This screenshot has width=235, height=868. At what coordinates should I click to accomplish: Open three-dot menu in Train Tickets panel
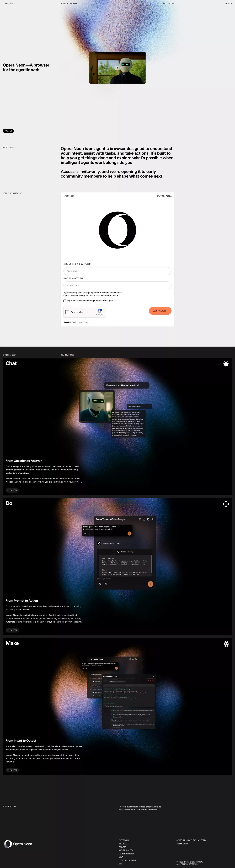click(x=153, y=519)
